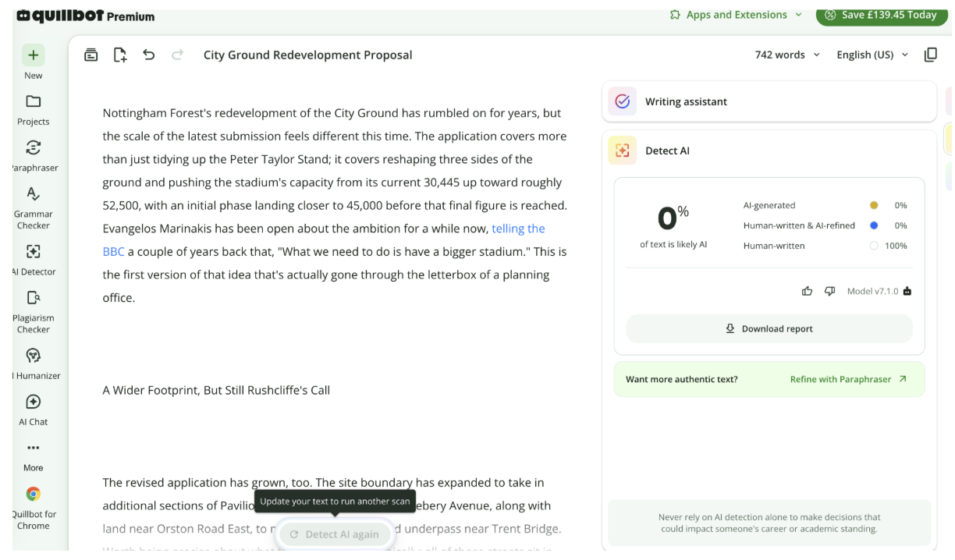Click the QuillBot logo

pos(60,16)
